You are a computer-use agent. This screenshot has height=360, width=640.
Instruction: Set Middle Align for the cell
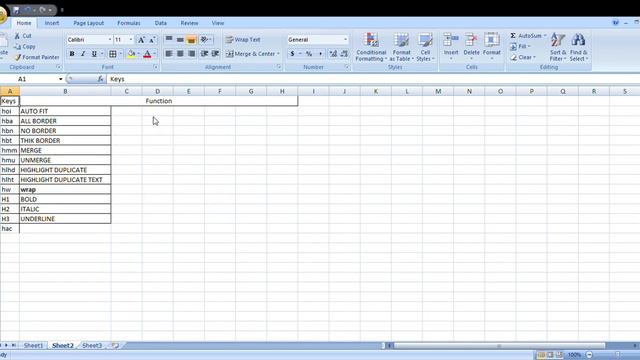(x=180, y=40)
